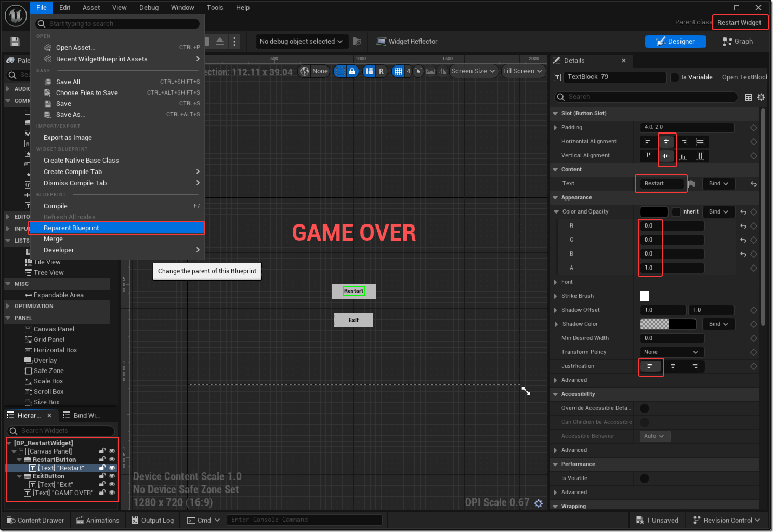Set Horizontal Alignment to left
This screenshot has width=773, height=532.
(x=648, y=142)
